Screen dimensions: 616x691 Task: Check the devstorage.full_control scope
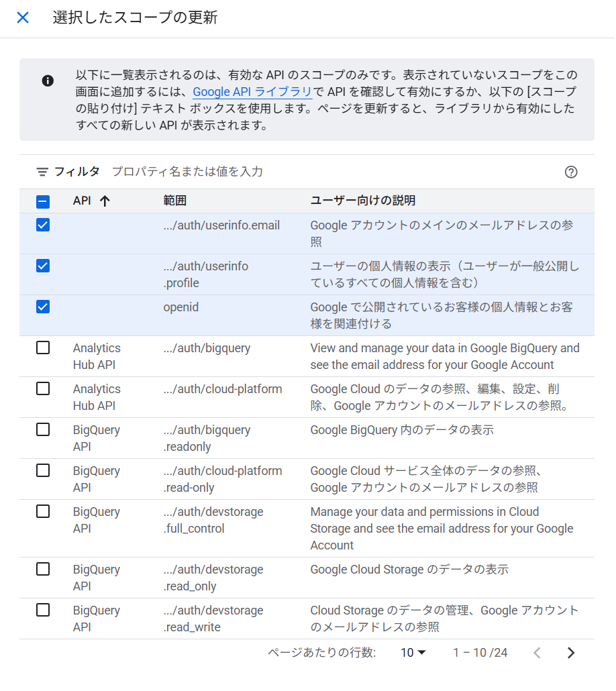(43, 511)
